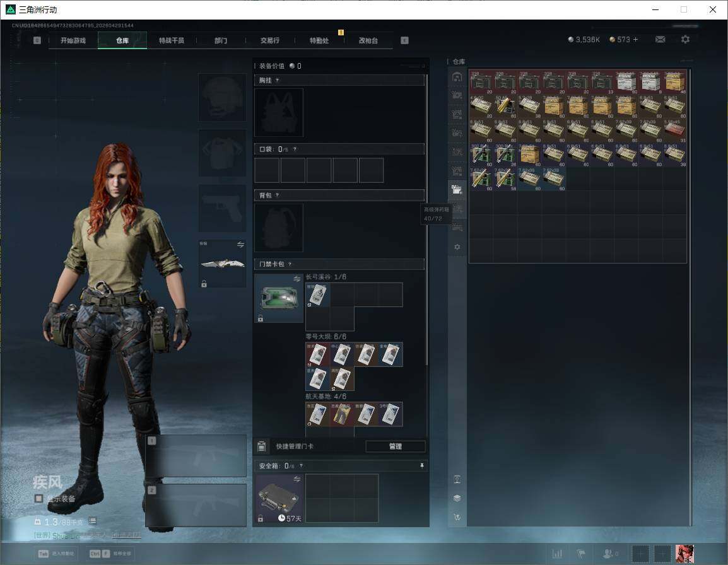Click the stack layers icon in warehouse sidebar

tap(457, 498)
